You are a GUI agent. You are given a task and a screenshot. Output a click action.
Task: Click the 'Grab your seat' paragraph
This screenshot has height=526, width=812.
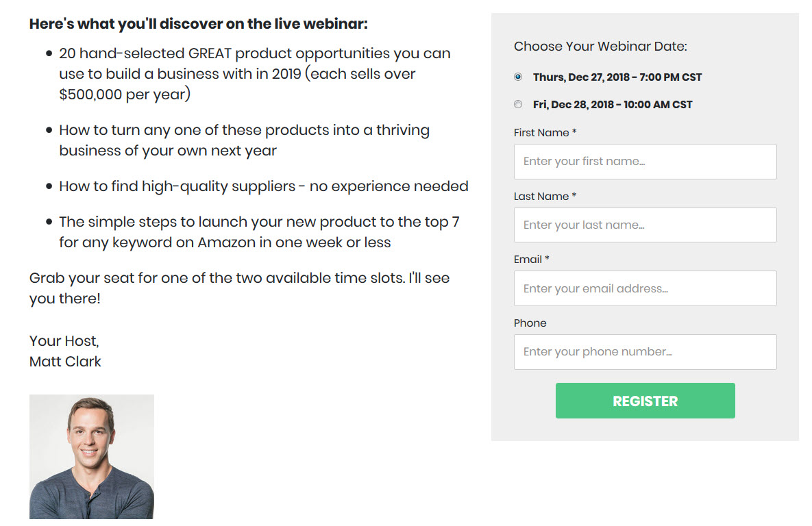(x=239, y=288)
